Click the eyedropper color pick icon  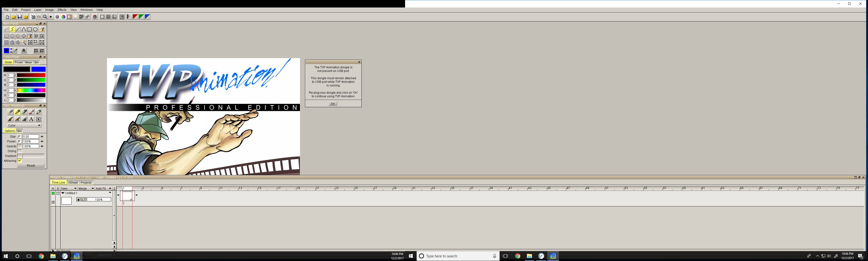[x=15, y=50]
